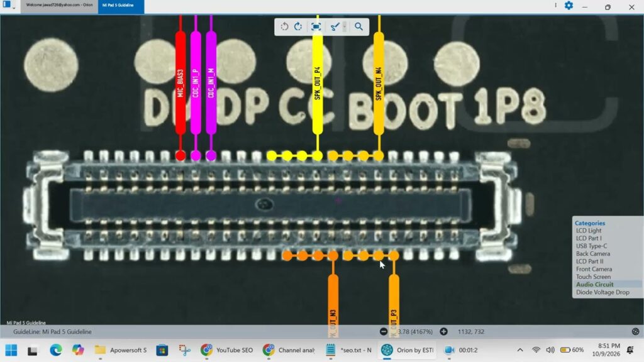
Task: Open the three-dot options menu
Action: pos(556,5)
